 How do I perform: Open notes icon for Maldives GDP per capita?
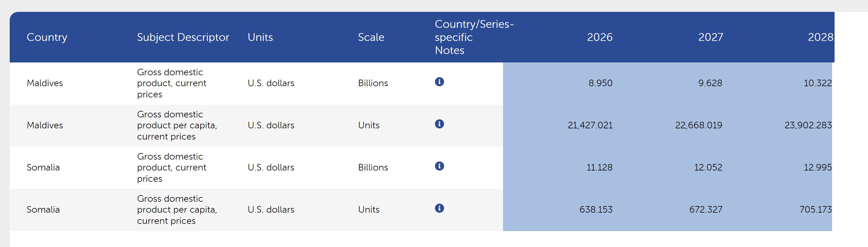tap(439, 124)
